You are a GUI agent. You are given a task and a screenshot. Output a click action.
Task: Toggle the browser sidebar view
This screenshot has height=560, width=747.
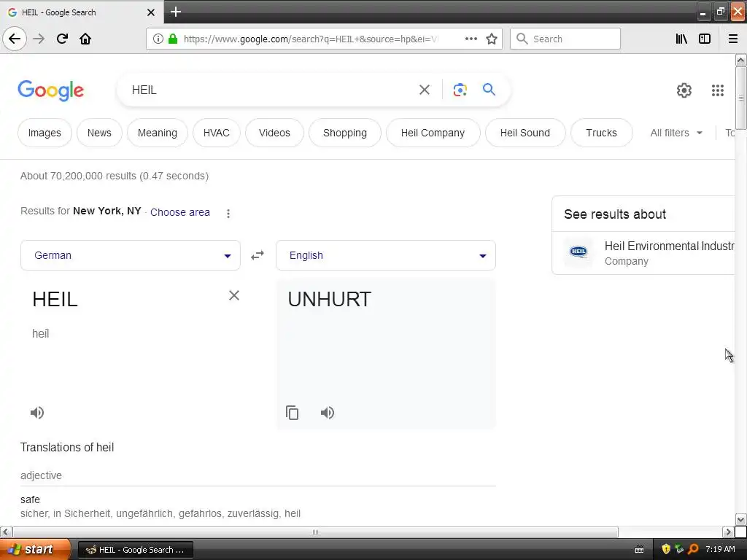coord(705,39)
